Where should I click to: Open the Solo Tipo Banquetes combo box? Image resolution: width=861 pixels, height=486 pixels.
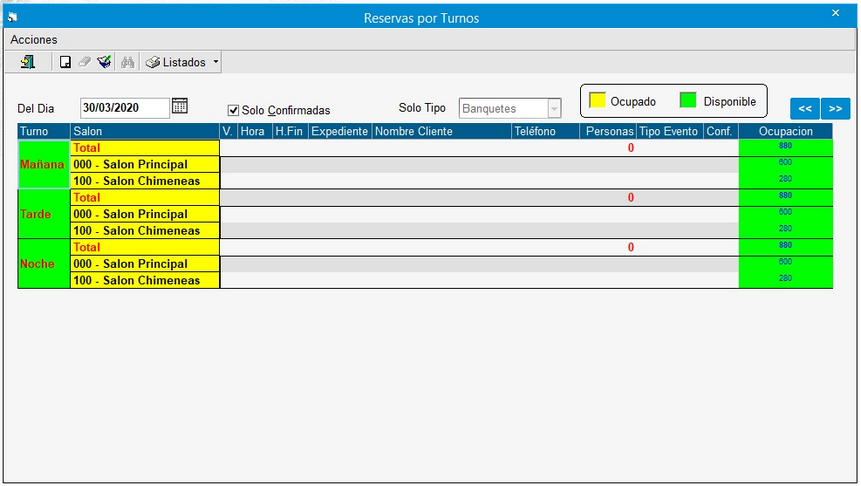click(x=510, y=108)
